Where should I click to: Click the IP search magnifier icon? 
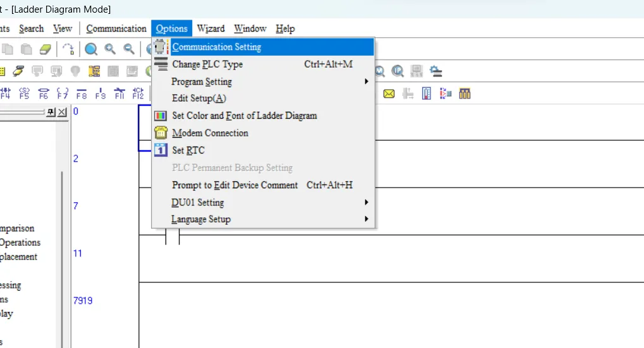click(x=397, y=71)
